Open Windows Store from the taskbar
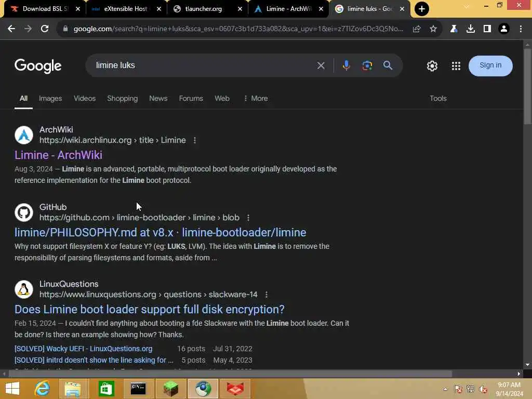532x399 pixels. coord(106,389)
